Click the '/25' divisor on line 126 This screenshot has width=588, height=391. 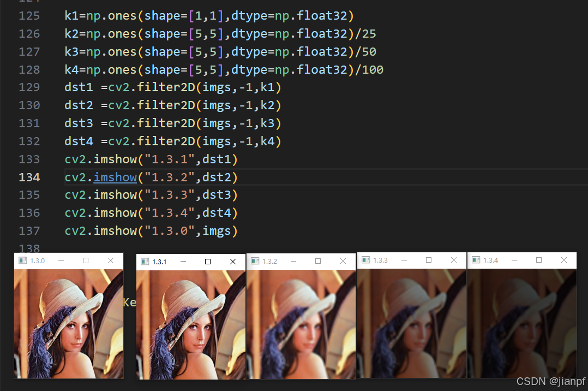tap(365, 34)
